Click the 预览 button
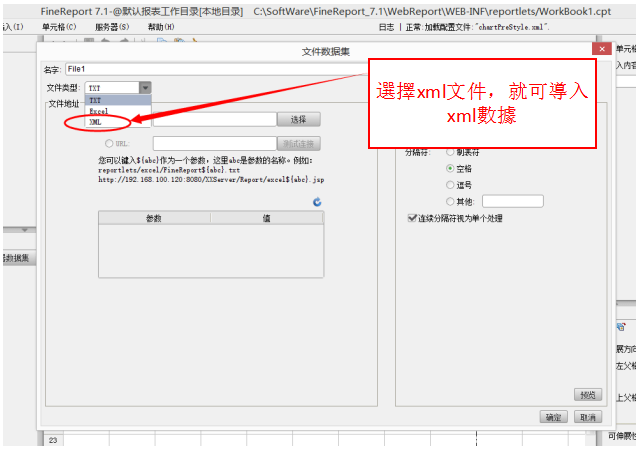This screenshot has width=638, height=450. pyautogui.click(x=588, y=395)
